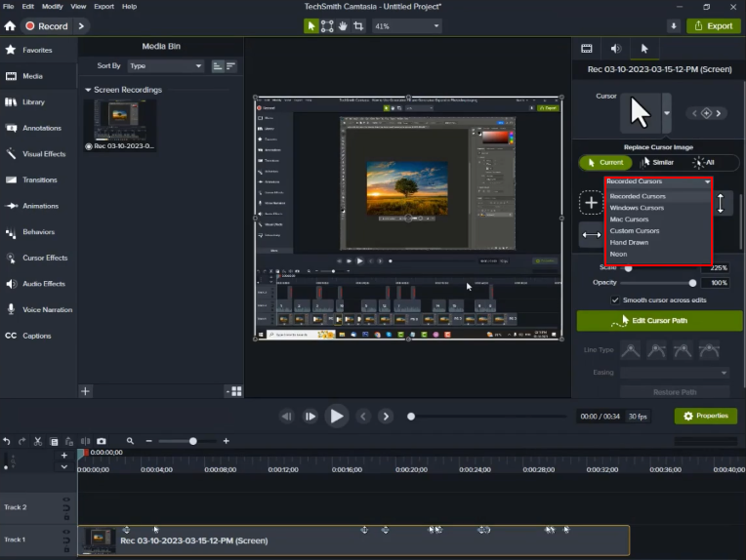Click the green Export button
Image resolution: width=746 pixels, height=560 pixels.
pos(712,26)
